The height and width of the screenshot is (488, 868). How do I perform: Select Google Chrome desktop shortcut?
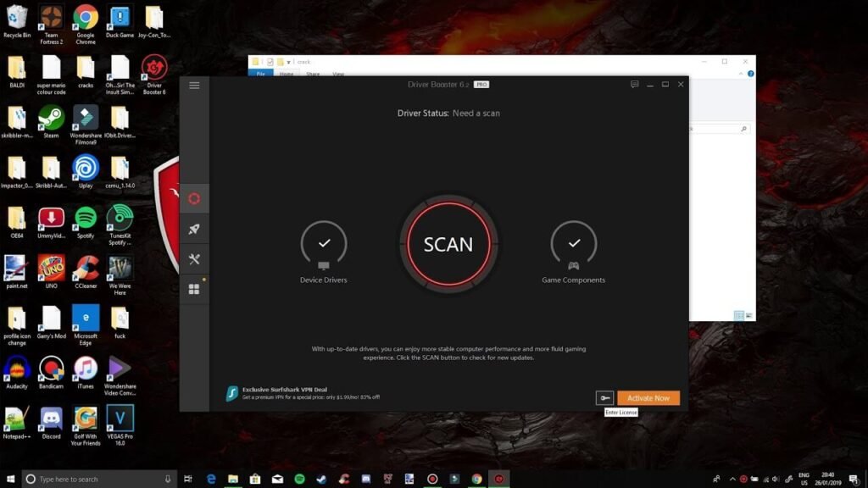tap(86, 25)
